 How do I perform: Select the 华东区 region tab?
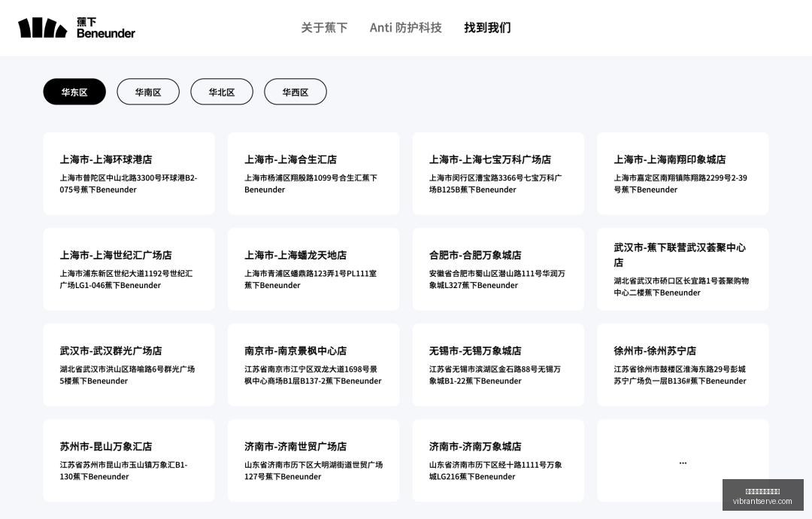point(74,92)
